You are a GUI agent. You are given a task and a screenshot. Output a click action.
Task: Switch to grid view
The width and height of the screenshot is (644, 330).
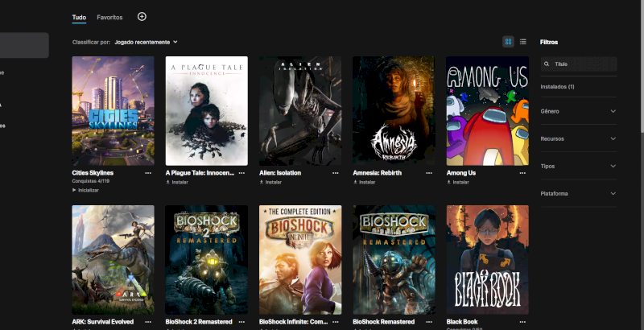point(508,42)
